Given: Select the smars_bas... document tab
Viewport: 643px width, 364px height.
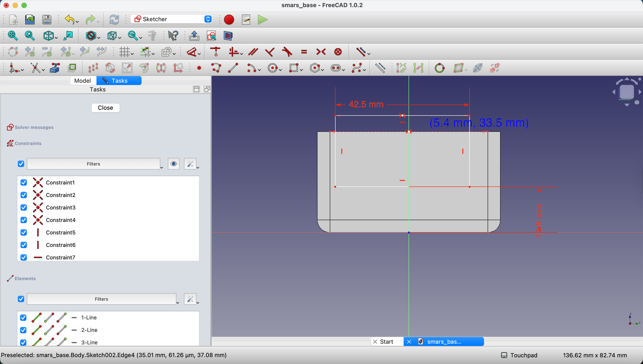Looking at the screenshot, I should point(444,342).
